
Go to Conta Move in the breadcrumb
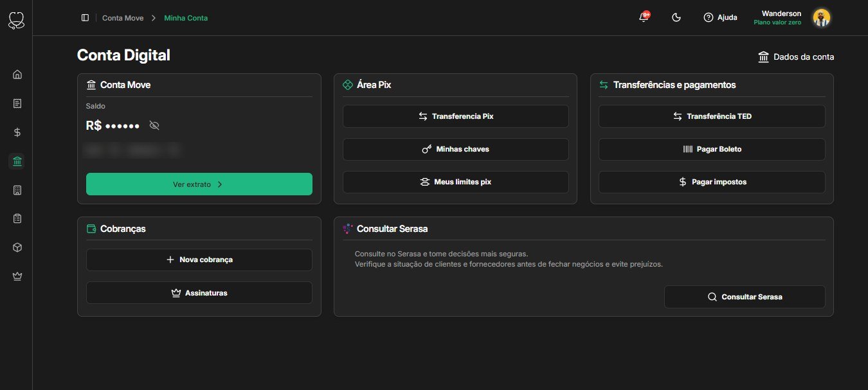coord(123,18)
